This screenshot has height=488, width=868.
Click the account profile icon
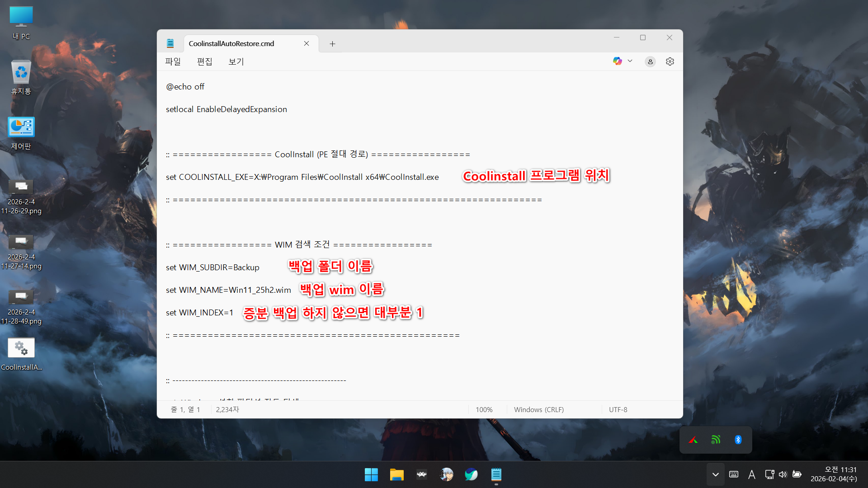650,61
